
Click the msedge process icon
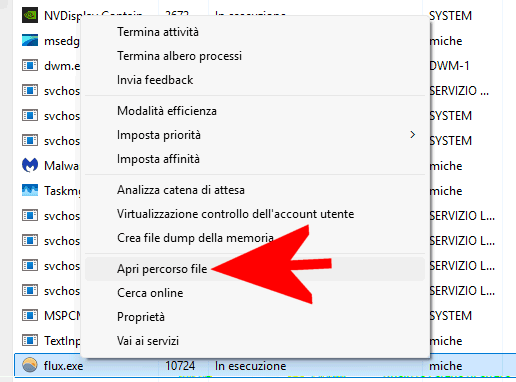(30, 40)
